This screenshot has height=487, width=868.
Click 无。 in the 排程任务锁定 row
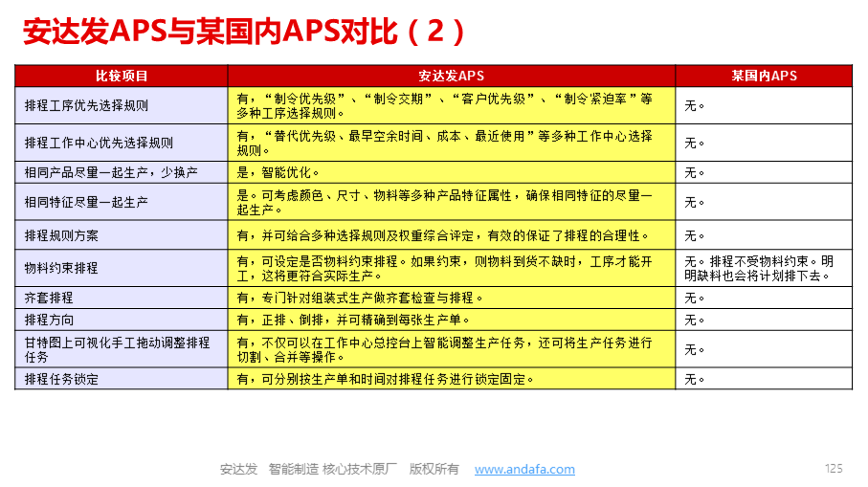tap(764, 379)
